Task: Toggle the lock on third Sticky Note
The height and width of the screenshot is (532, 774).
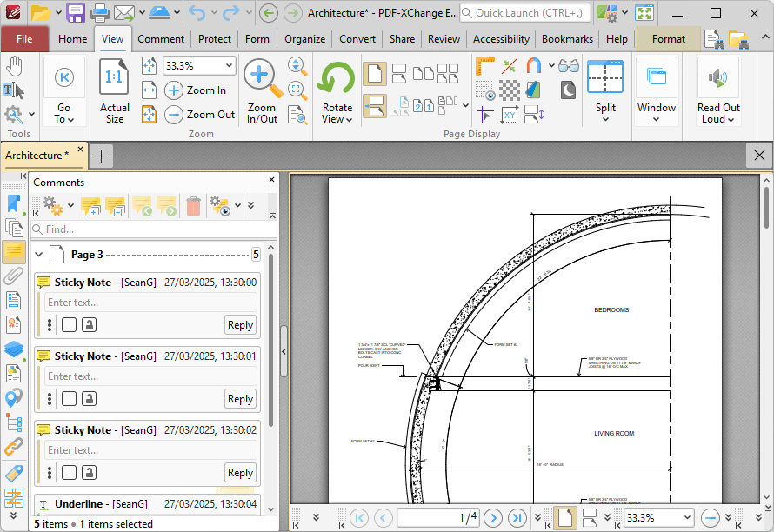Action: [89, 473]
